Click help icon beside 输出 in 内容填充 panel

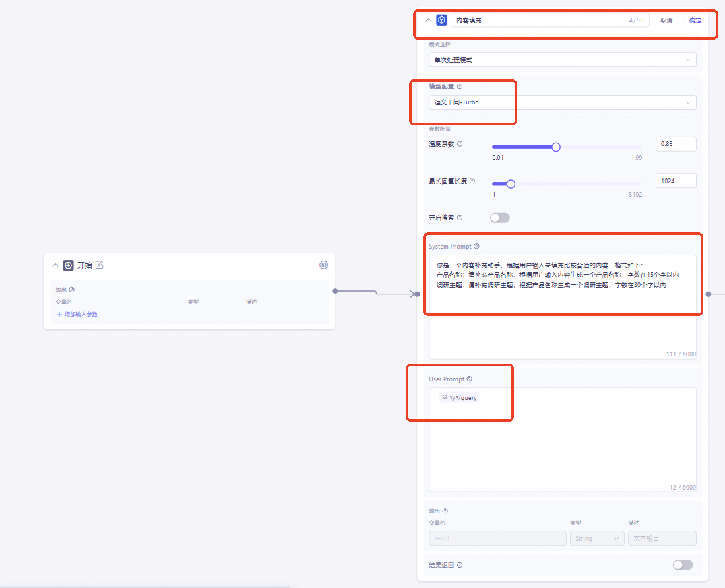click(445, 511)
